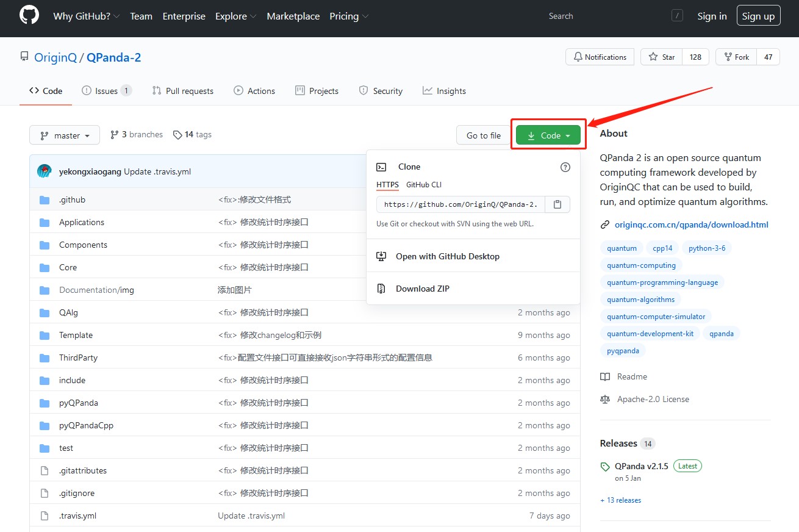Select the GitHub CLI clone tab

click(x=424, y=185)
